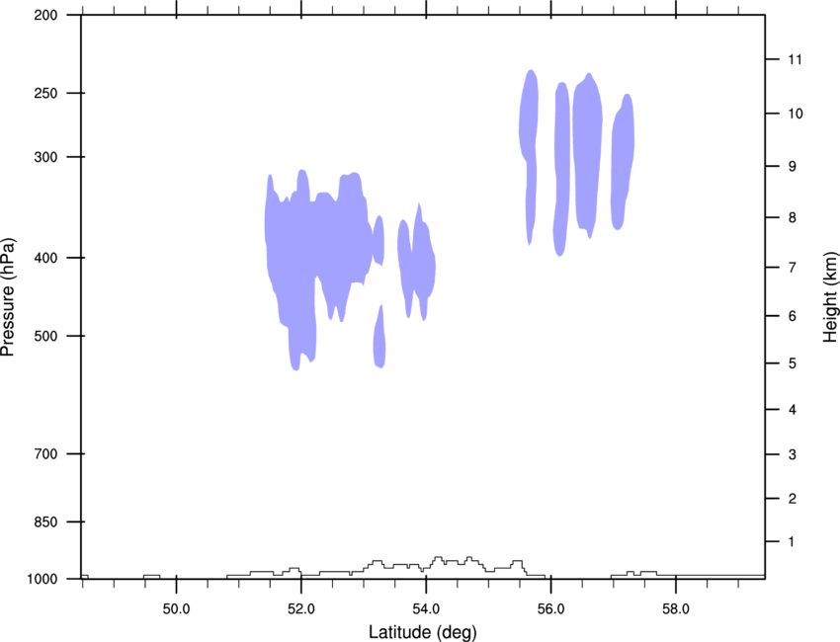
Task: Click the widest blue streak near 56.6° latitude
Action: coord(587,155)
